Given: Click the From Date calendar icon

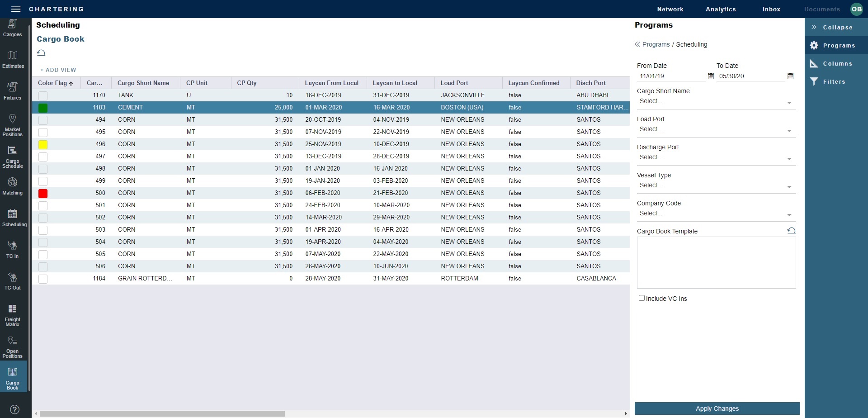Looking at the screenshot, I should coord(711,76).
